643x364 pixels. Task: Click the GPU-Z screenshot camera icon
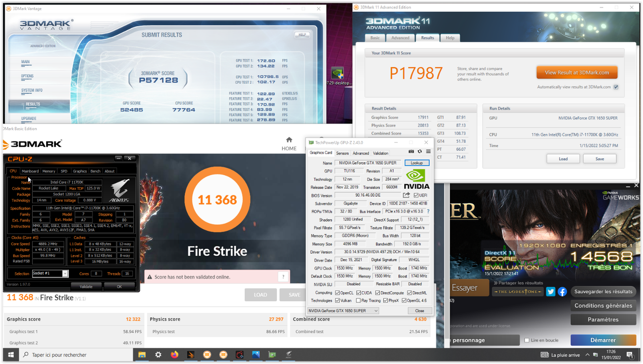point(411,151)
